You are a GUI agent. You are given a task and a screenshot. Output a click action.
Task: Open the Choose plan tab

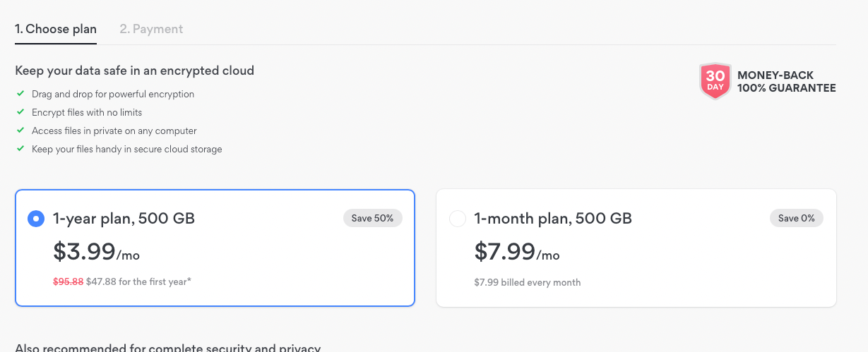point(56,29)
